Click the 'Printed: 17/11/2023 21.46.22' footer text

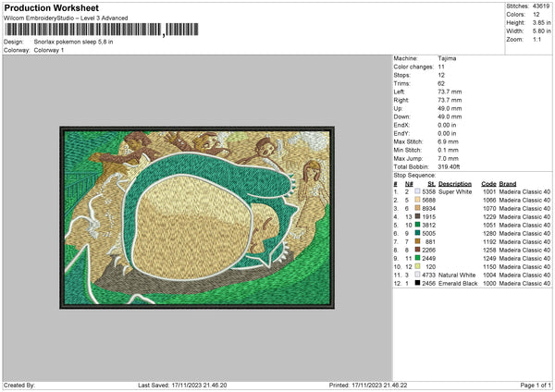pos(368,385)
